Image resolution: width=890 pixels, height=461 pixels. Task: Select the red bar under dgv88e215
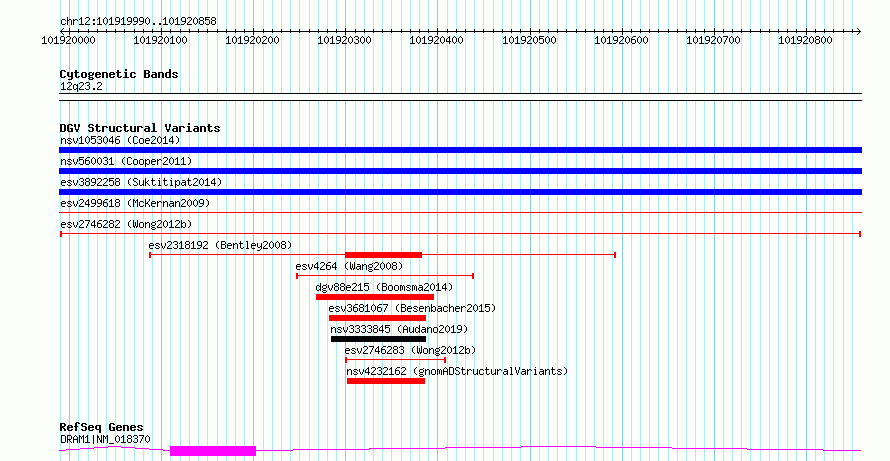tap(375, 297)
